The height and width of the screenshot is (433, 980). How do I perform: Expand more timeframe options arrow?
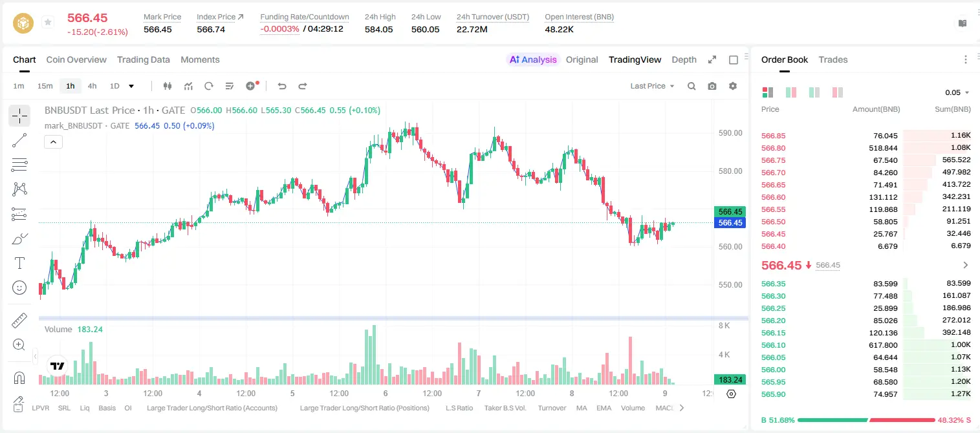click(131, 86)
